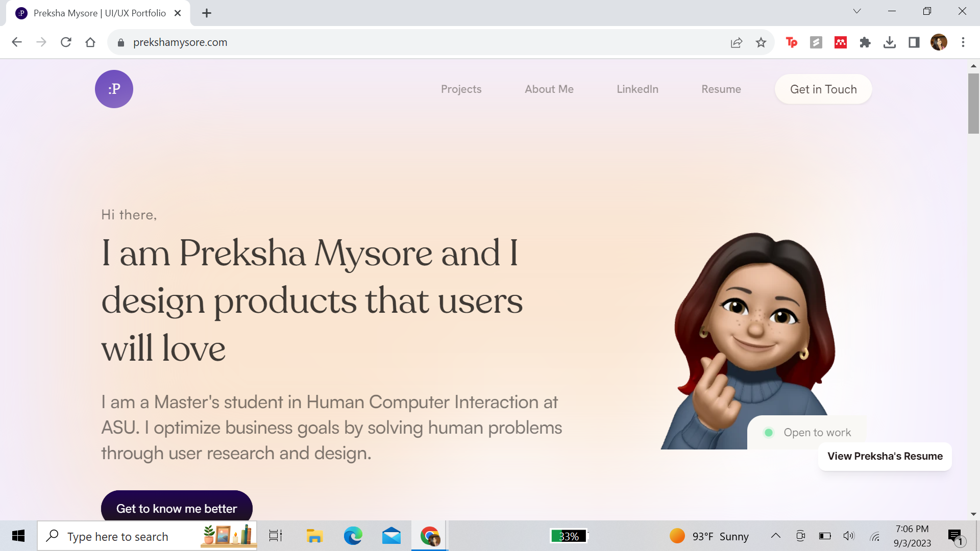The image size is (980, 551).
Task: Click the page vertical scrollbar thumb
Action: (x=973, y=104)
